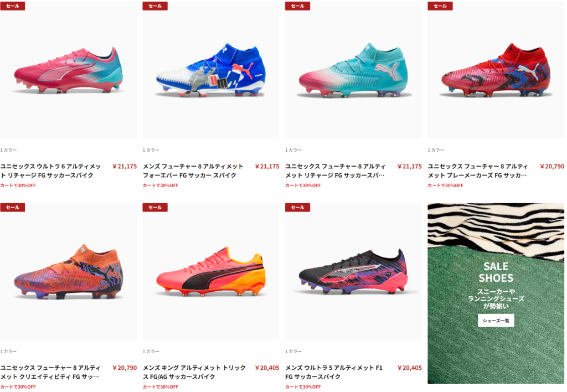
Task: Open the pink Ultra 6 Ultimate Recharge shoe image
Action: pos(68,69)
